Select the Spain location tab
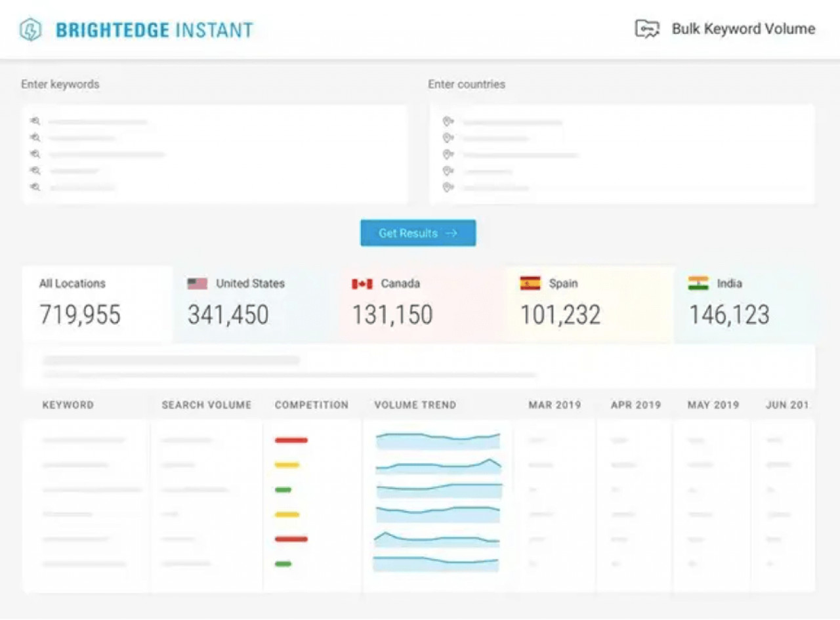Image resolution: width=840 pixels, height=620 pixels. [590, 304]
